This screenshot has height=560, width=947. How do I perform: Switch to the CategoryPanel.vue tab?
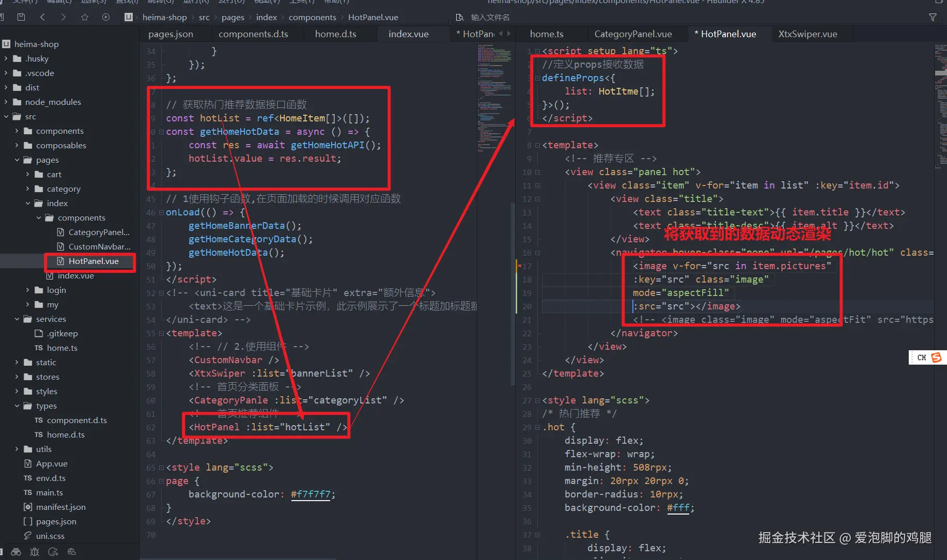pos(633,34)
